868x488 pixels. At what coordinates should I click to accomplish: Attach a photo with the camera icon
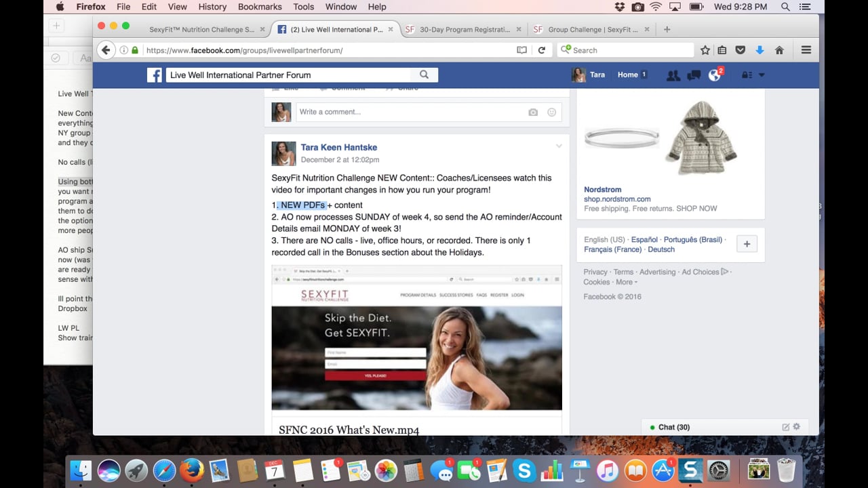point(533,113)
